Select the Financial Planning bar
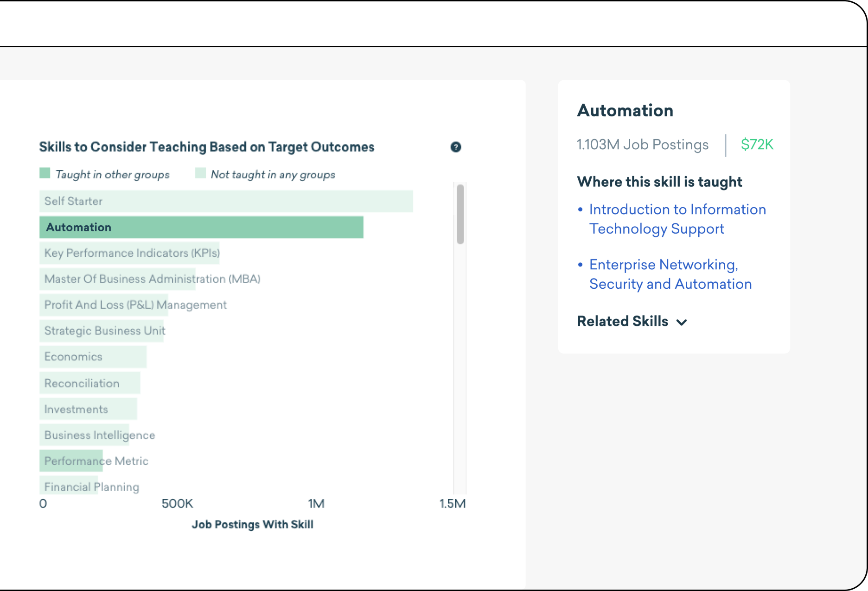The height and width of the screenshot is (591, 868). 69,486
